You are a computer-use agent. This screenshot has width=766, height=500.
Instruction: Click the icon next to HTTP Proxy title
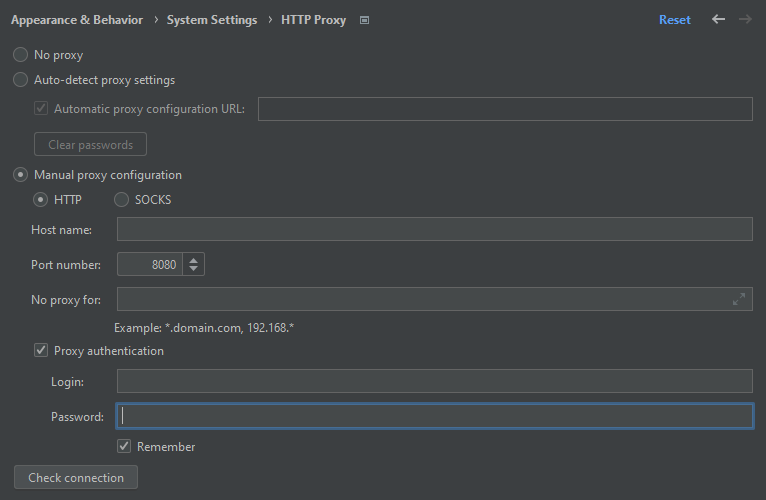point(364,20)
